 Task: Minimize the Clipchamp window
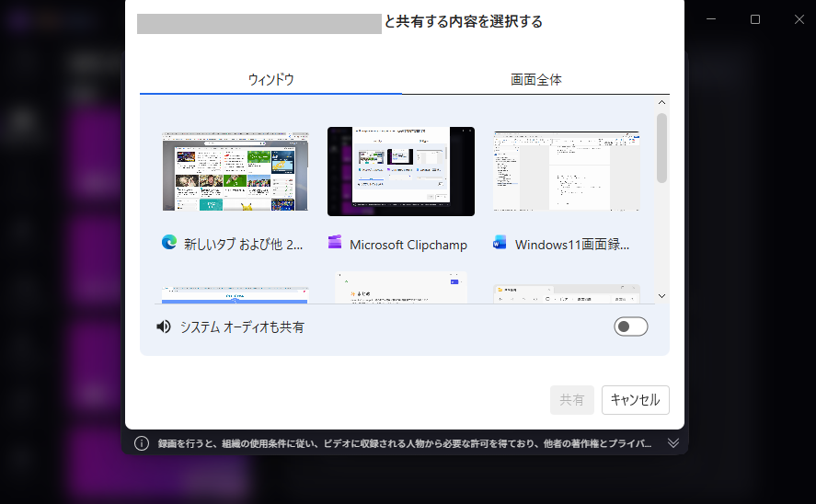point(711,19)
